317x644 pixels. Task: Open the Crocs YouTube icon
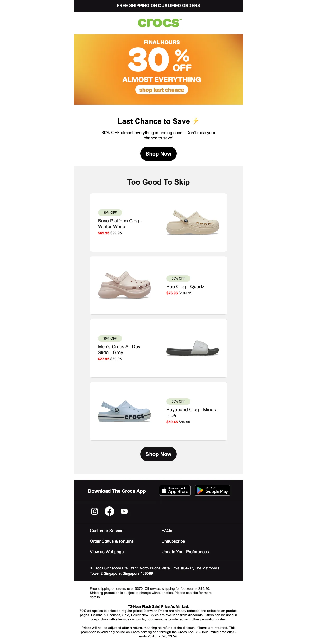(x=124, y=511)
